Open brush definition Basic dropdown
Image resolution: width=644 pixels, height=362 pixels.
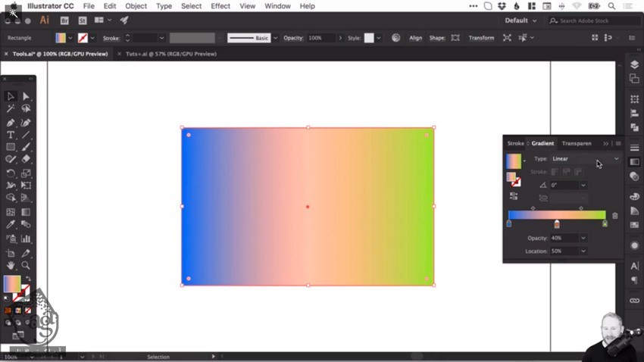click(x=276, y=38)
